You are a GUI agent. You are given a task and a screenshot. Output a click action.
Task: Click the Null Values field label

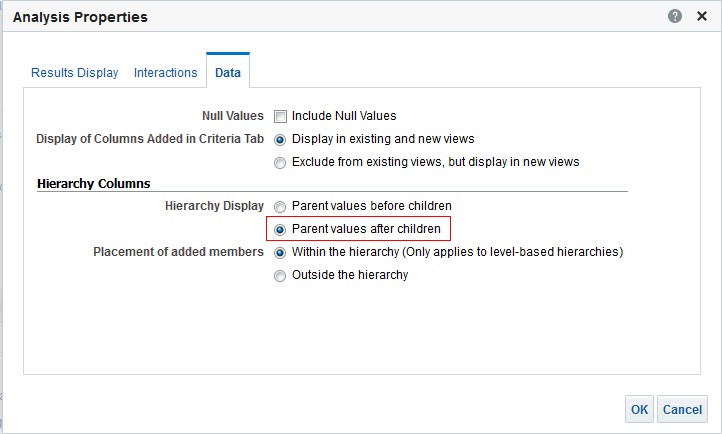[x=233, y=116]
